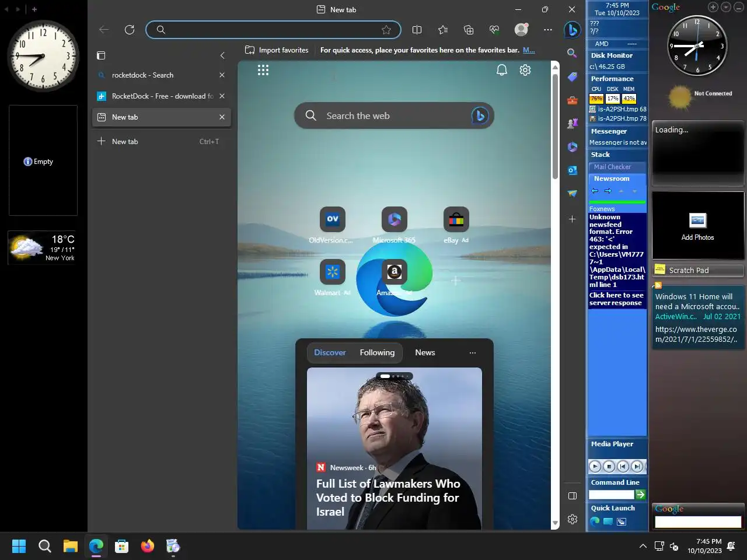
Task: Skip to next track in Media Player panel
Action: pyautogui.click(x=637, y=466)
